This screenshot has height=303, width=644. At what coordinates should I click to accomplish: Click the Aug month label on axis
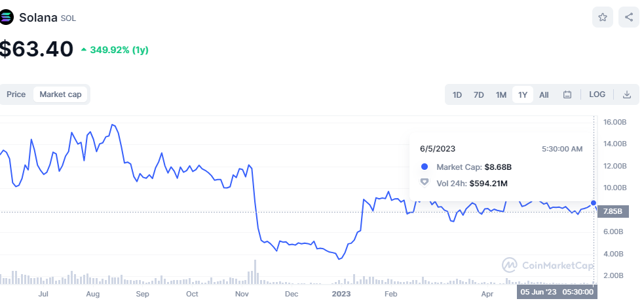(93, 294)
